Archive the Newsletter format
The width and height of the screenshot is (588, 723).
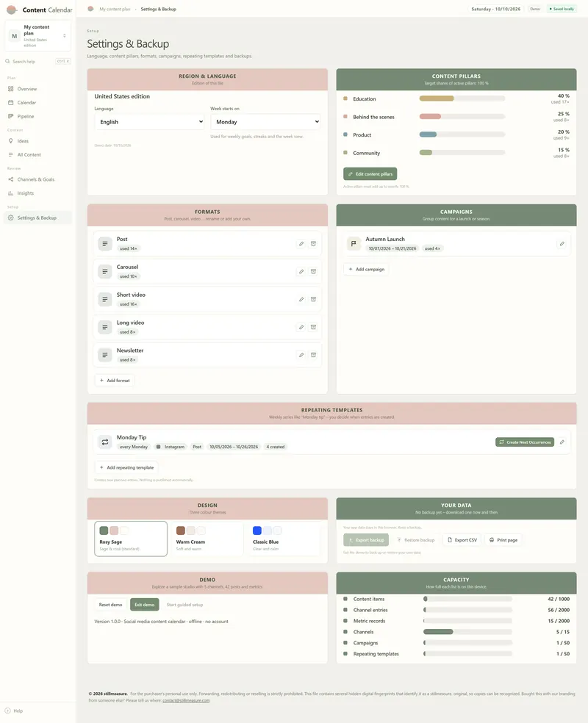pyautogui.click(x=313, y=355)
